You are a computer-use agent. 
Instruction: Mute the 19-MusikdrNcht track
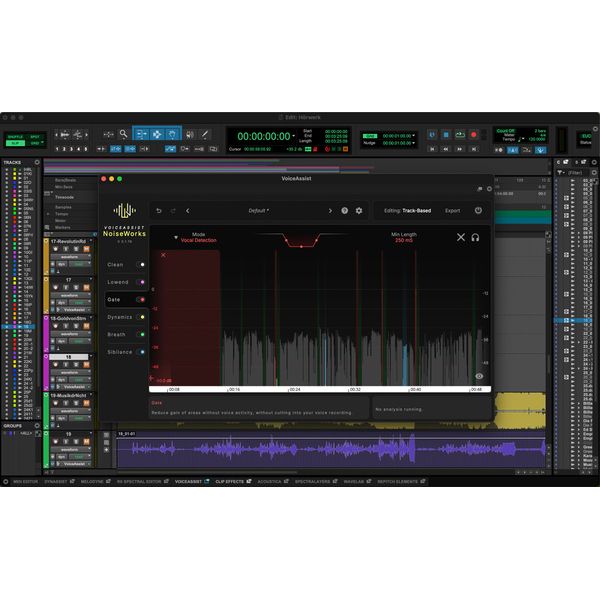pyautogui.click(x=86, y=403)
